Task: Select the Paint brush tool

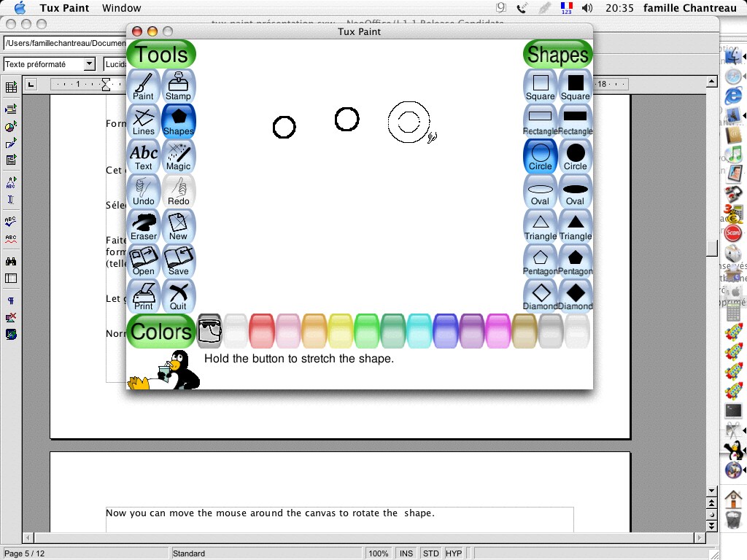Action: coord(144,86)
